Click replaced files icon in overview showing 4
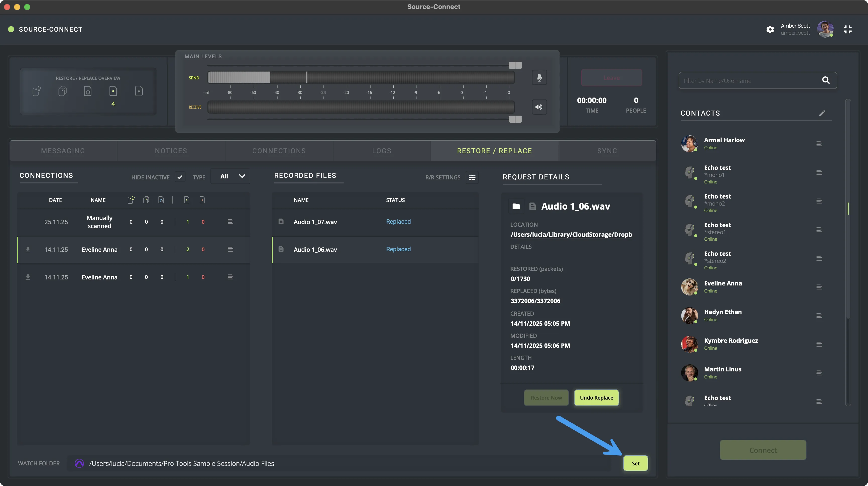 [x=113, y=91]
